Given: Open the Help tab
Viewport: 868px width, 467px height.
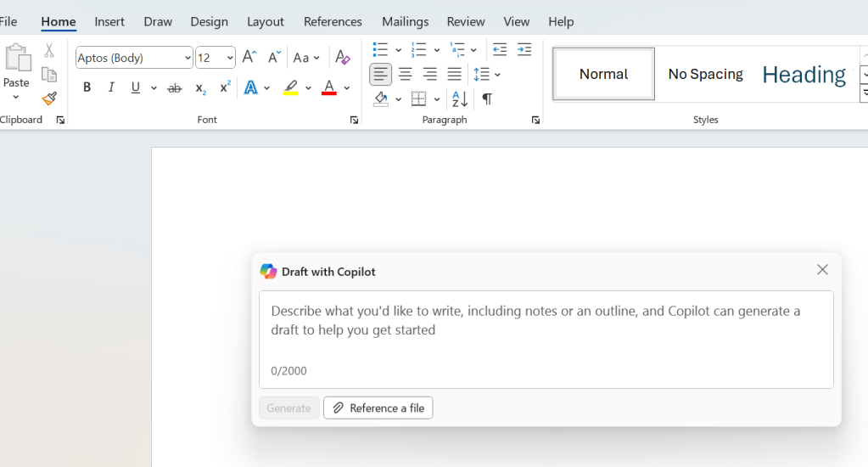Looking at the screenshot, I should (561, 21).
